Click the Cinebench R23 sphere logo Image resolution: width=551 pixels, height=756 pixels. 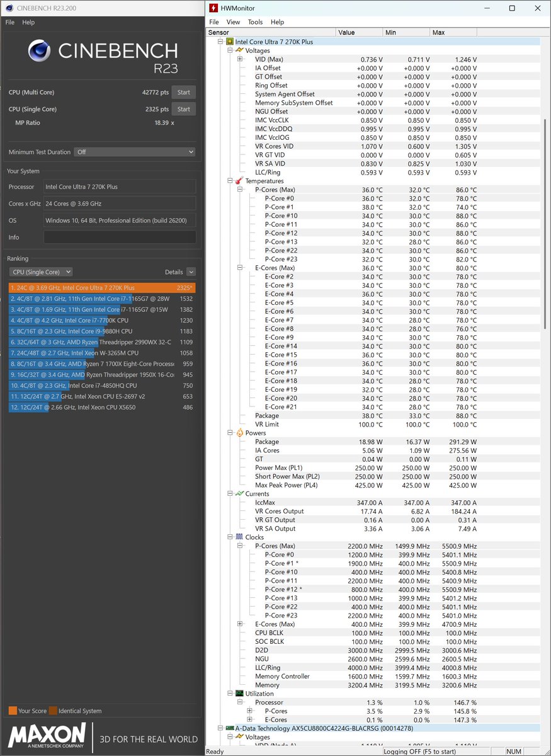[x=40, y=51]
